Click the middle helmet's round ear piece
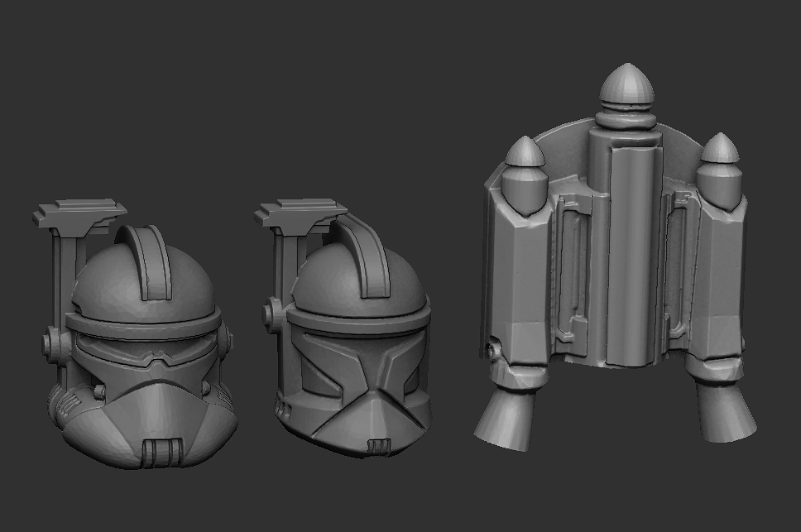The image size is (801, 532). (271, 314)
